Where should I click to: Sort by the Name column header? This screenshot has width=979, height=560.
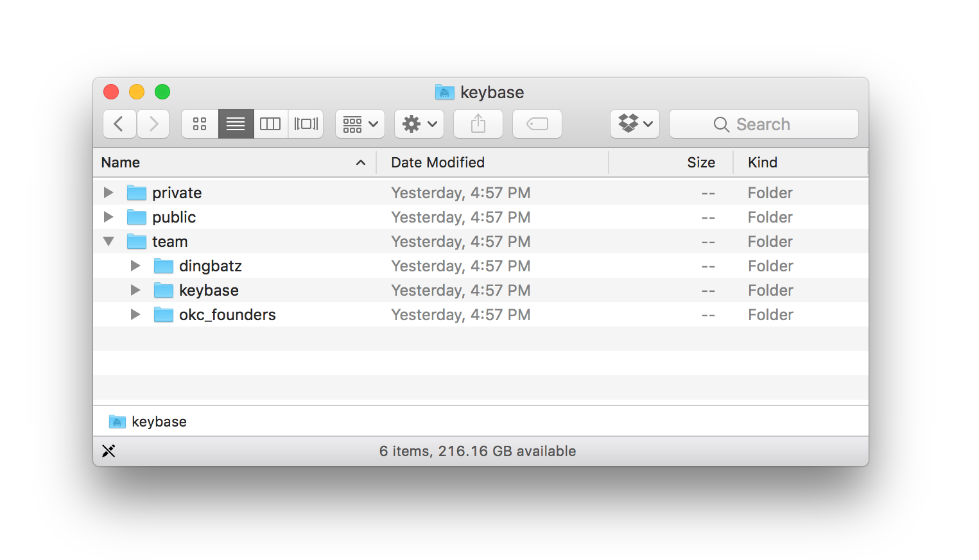pos(234,162)
